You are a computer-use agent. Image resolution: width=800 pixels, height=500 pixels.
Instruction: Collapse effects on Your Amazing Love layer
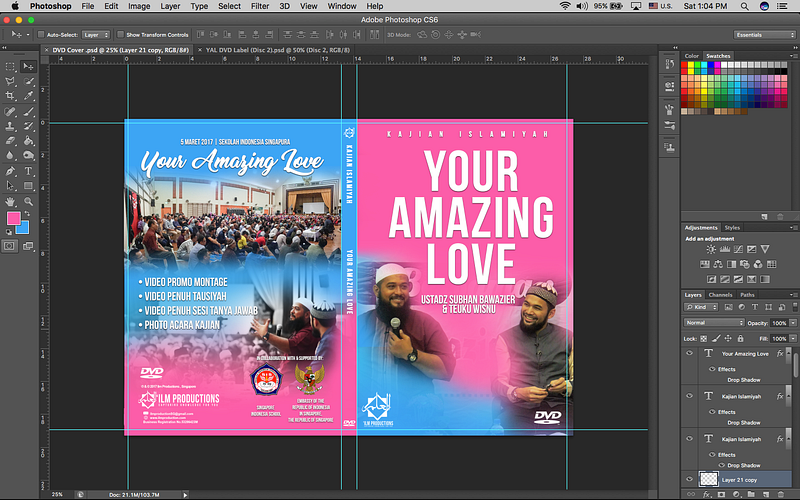tap(787, 353)
